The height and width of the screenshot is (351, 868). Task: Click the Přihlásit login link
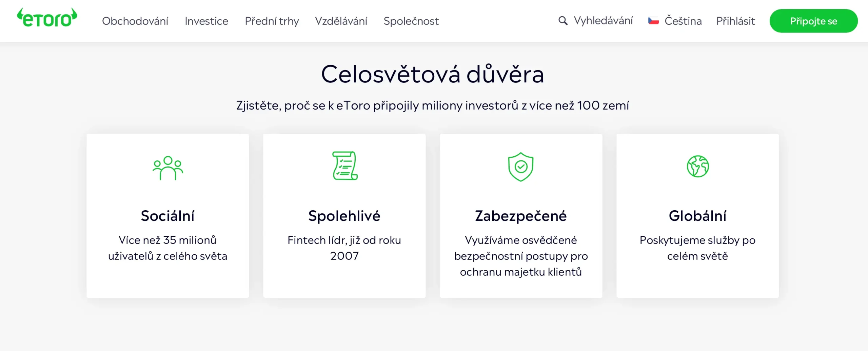pos(735,21)
